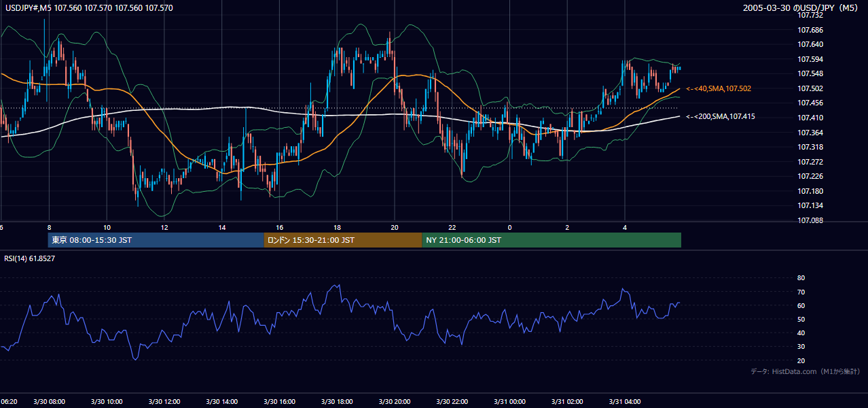Viewport: 868px width, 408px height.
Task: Click the RSI axis level 80
Action: point(801,278)
